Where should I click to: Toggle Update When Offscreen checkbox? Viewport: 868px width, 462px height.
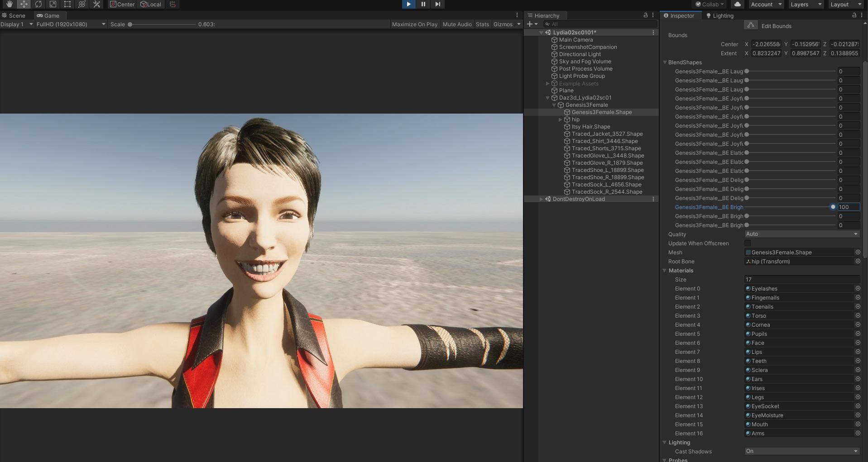(x=748, y=243)
